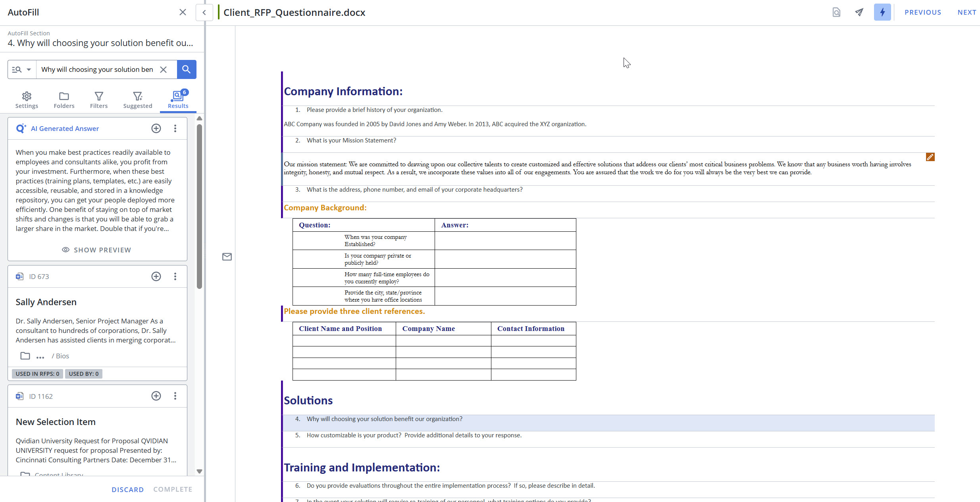Viewport: 980px width, 502px height.
Task: Open more options for AI Generated Answer
Action: pyautogui.click(x=175, y=128)
